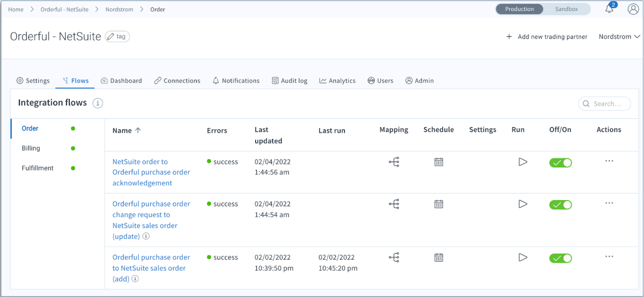Click Orderful - NetSuite breadcrumb link

64,9
